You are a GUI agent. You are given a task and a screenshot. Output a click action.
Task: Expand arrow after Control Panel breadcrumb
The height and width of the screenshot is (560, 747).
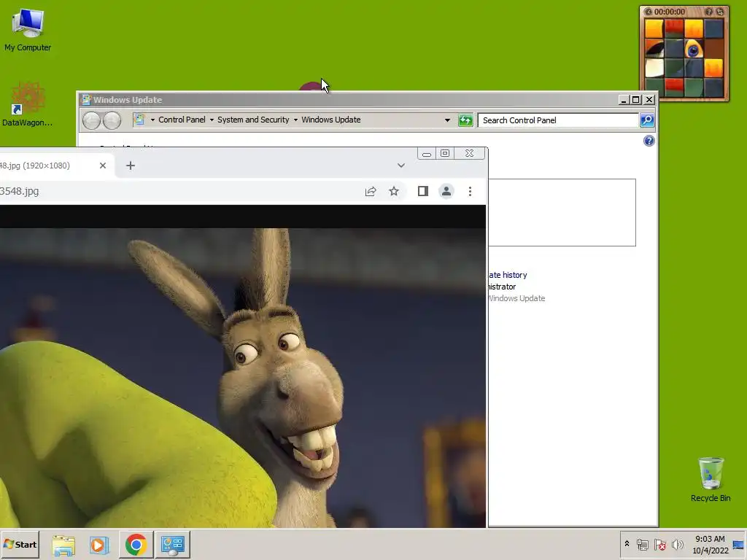click(212, 120)
